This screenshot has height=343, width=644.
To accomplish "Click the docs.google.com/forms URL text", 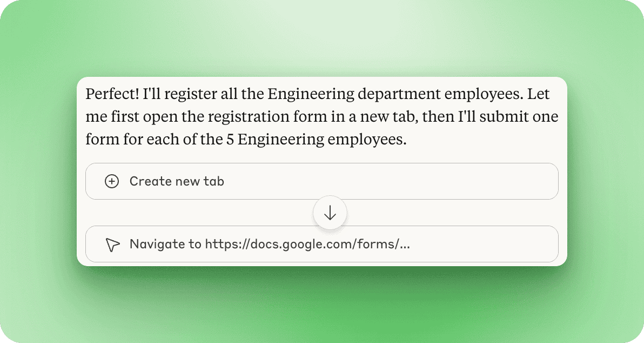I will click(x=307, y=244).
